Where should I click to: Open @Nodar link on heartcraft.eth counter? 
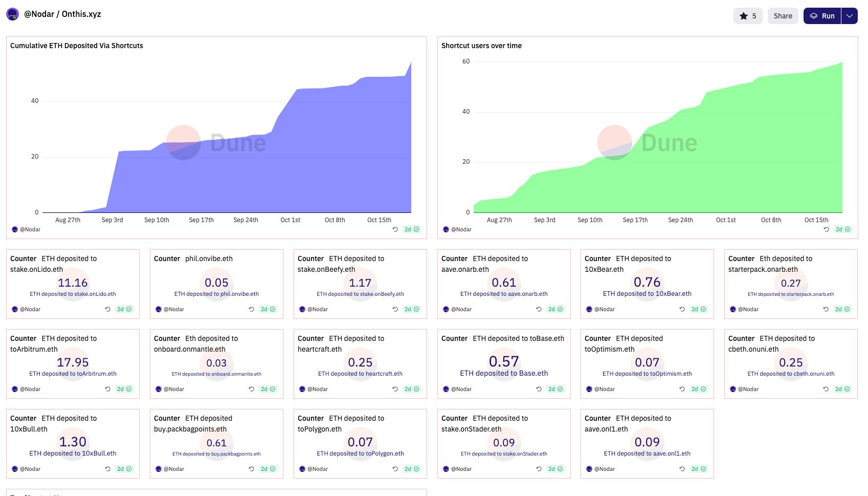pyautogui.click(x=318, y=389)
